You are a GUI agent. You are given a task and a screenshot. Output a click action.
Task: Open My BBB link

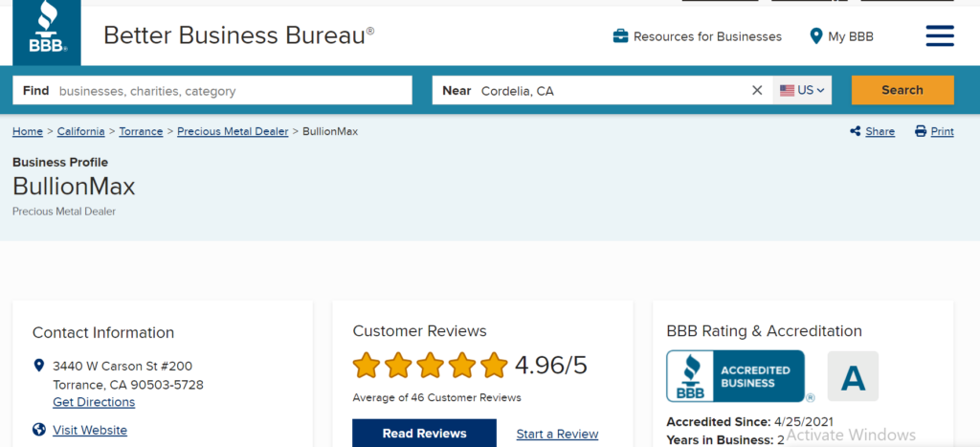851,37
